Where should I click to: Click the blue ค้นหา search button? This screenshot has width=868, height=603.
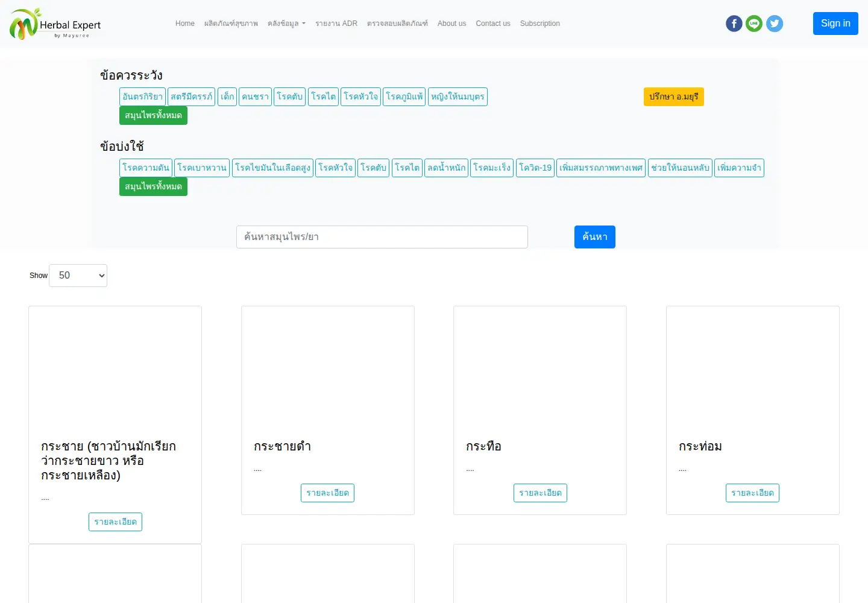point(594,237)
